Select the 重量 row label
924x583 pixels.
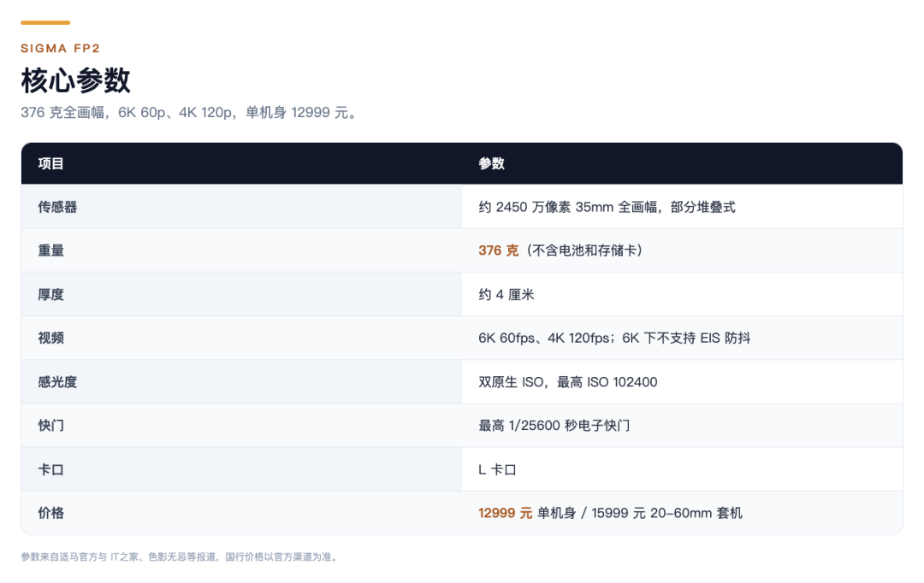pyautogui.click(x=50, y=250)
